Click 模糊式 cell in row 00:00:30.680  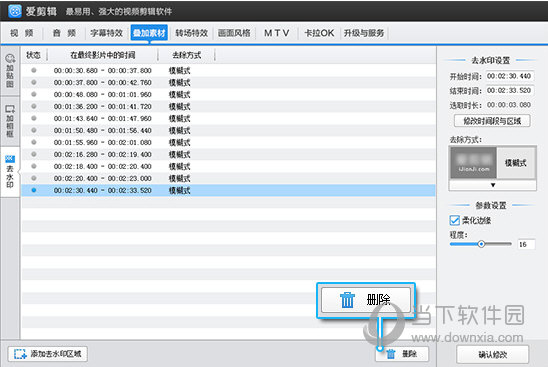180,71
